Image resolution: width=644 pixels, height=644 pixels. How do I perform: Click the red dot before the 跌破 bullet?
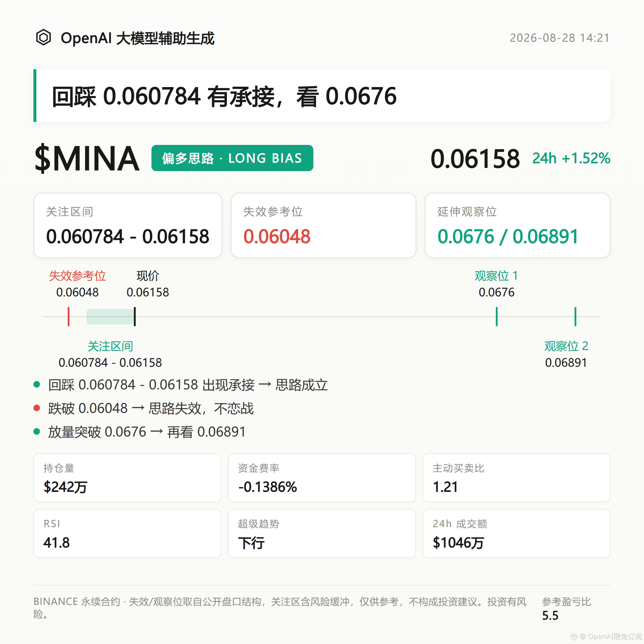(x=37, y=408)
